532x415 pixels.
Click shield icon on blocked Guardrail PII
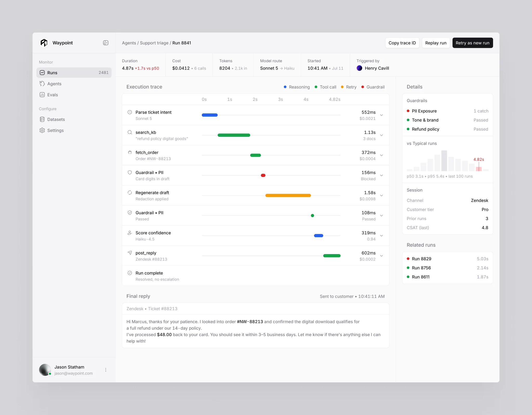coord(130,172)
